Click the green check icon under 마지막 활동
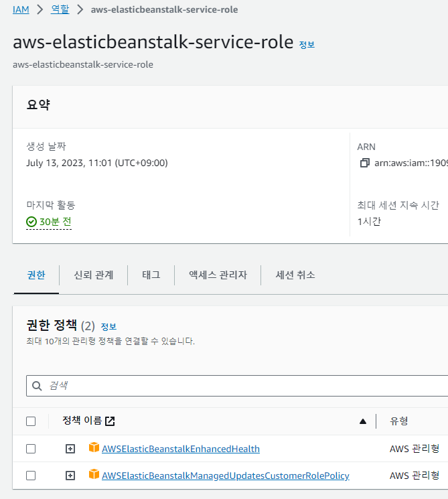This screenshot has width=448, height=499. (31, 222)
